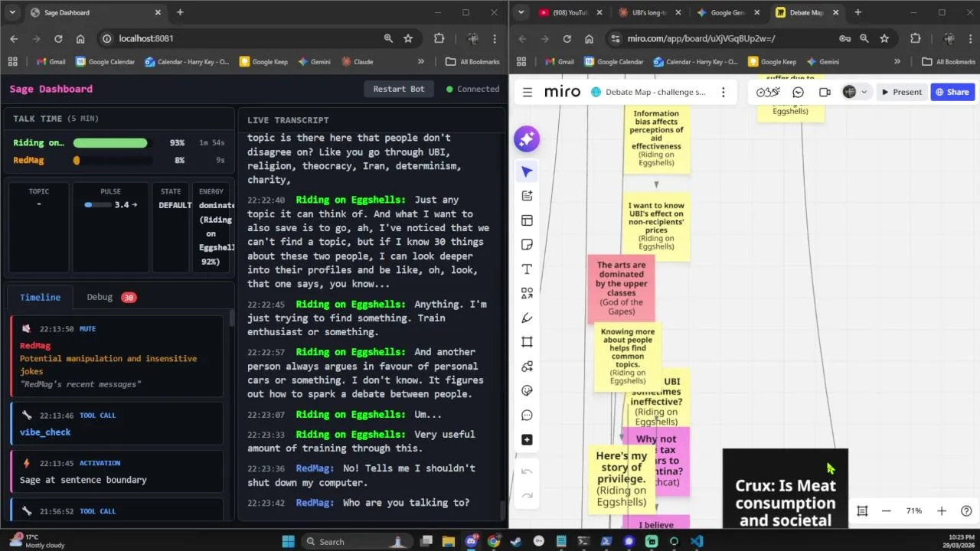
Task: Click the blue Share button in Miro
Action: tap(952, 92)
